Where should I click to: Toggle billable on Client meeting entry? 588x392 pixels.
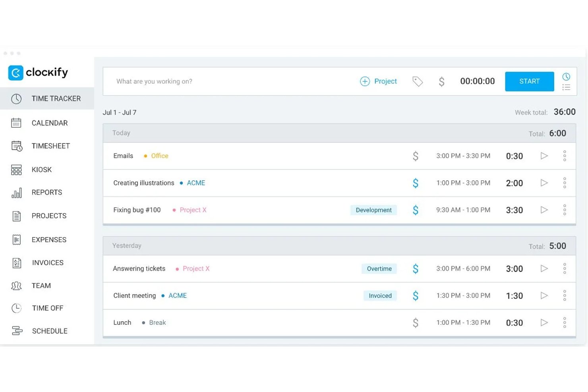416,296
